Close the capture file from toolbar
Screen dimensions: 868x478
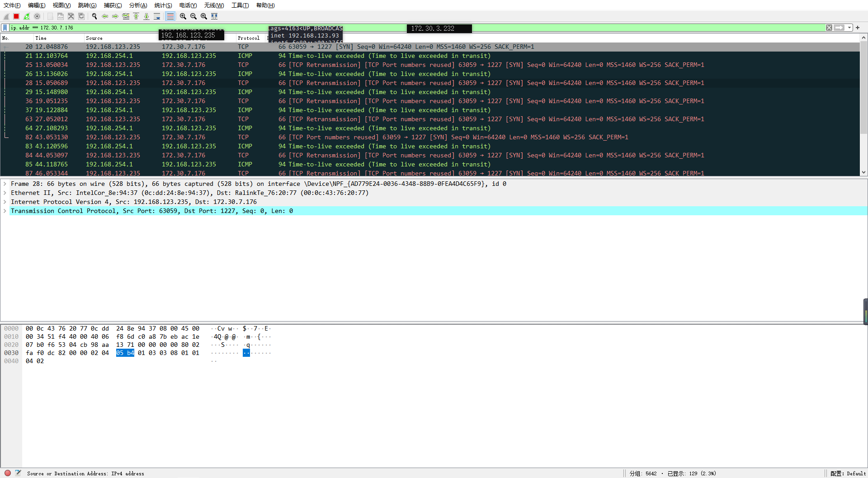(x=71, y=16)
